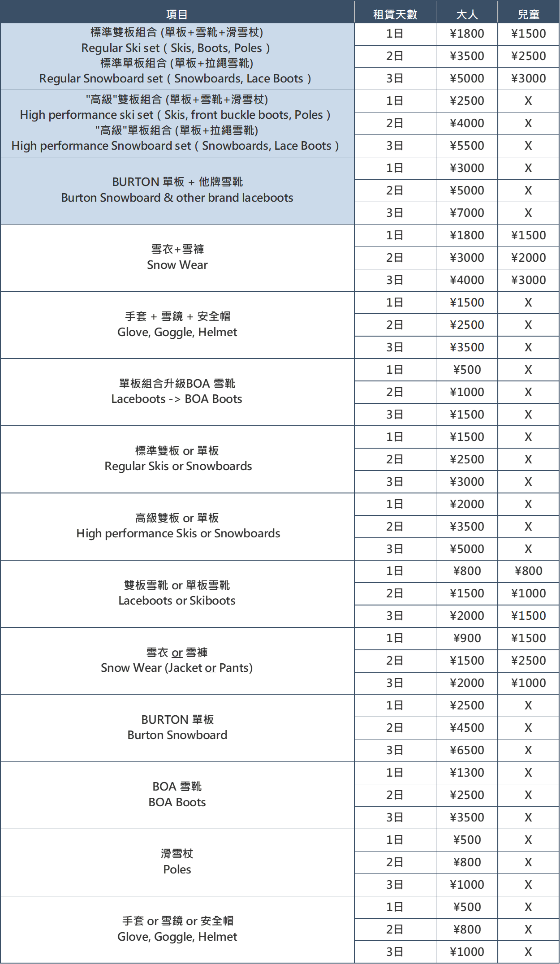Click the ¥7000 price cell
The image size is (560, 964).
pyautogui.click(x=467, y=213)
